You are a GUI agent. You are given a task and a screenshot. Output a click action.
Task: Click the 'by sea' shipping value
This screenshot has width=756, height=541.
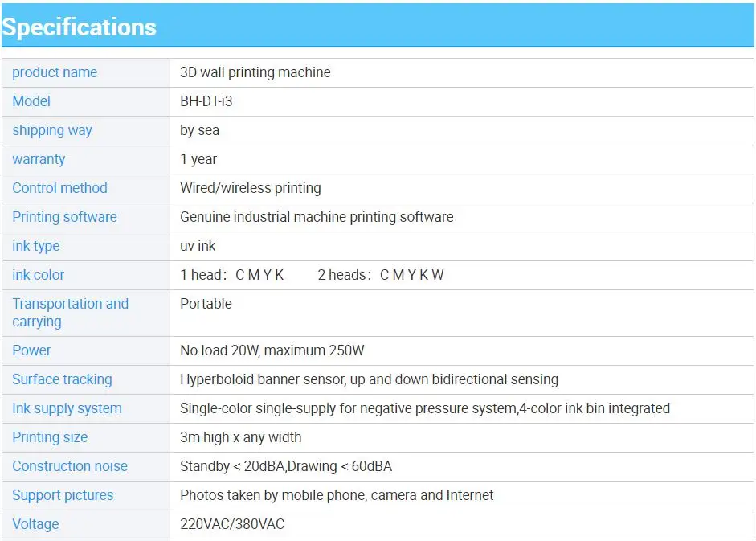[x=199, y=130]
